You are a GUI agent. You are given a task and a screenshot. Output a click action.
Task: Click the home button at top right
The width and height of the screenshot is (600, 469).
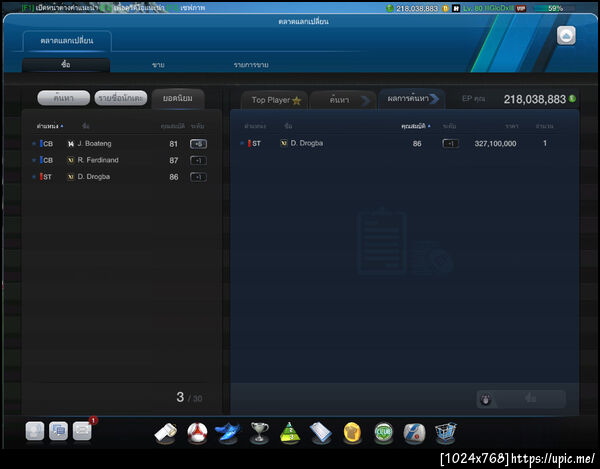pyautogui.click(x=566, y=36)
